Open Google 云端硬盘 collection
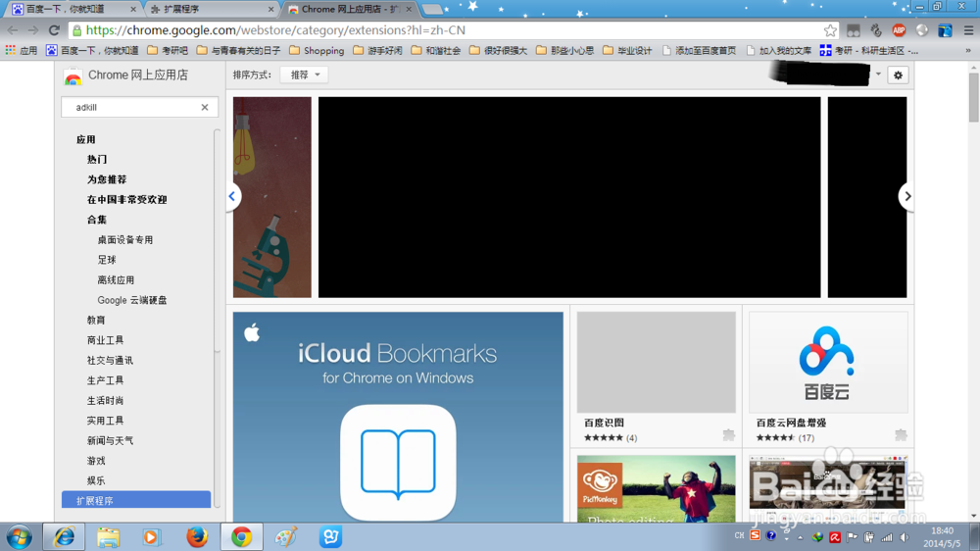 (x=132, y=300)
